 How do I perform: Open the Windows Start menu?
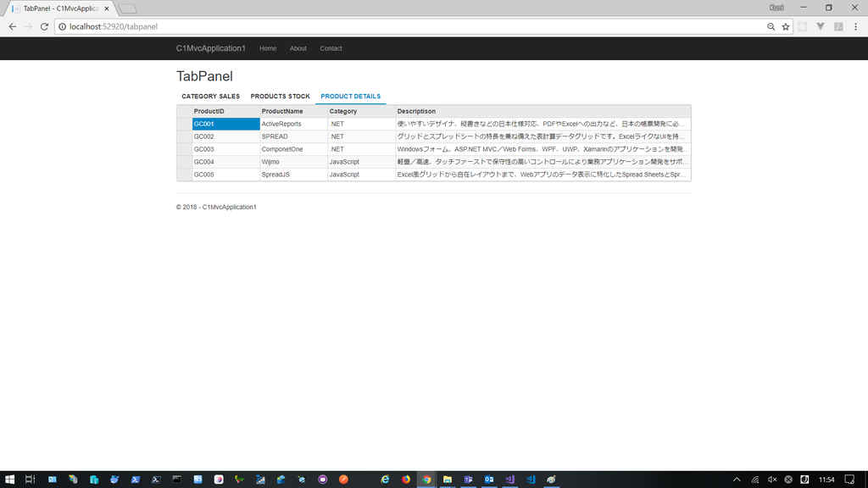[x=10, y=480]
